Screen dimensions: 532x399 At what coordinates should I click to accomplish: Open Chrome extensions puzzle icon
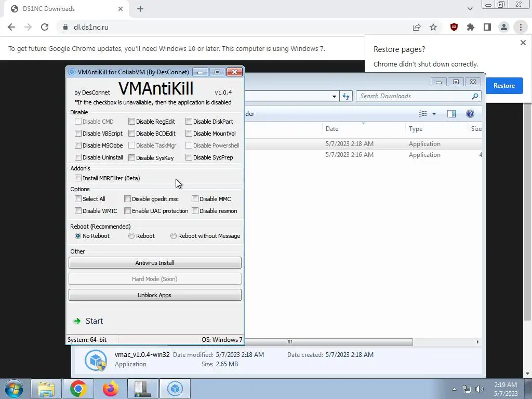[x=471, y=27]
